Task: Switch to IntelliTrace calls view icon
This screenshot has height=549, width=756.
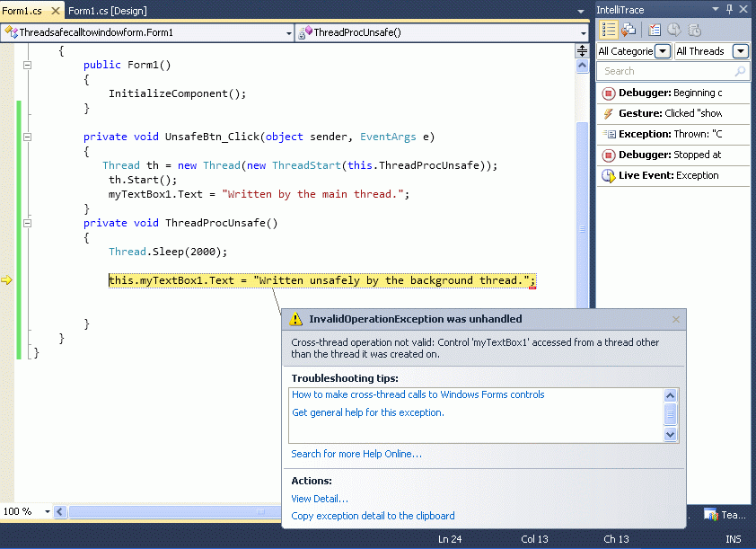Action: [x=629, y=30]
